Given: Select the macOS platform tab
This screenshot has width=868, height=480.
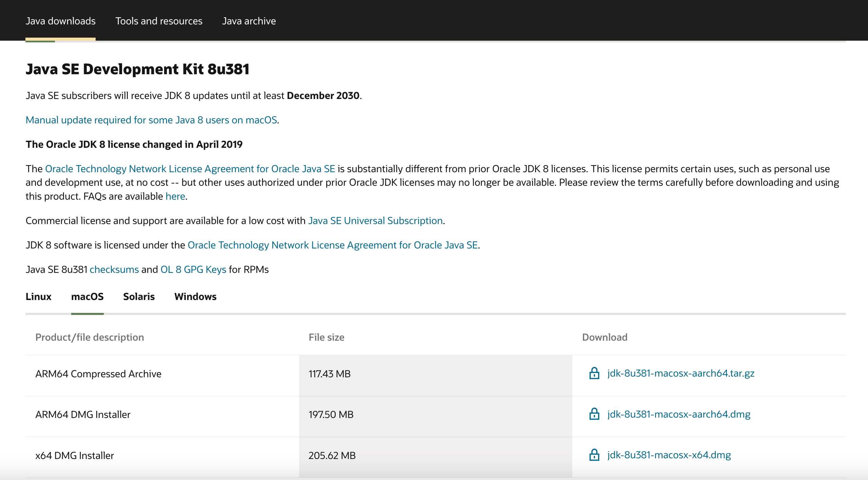Looking at the screenshot, I should [x=87, y=297].
